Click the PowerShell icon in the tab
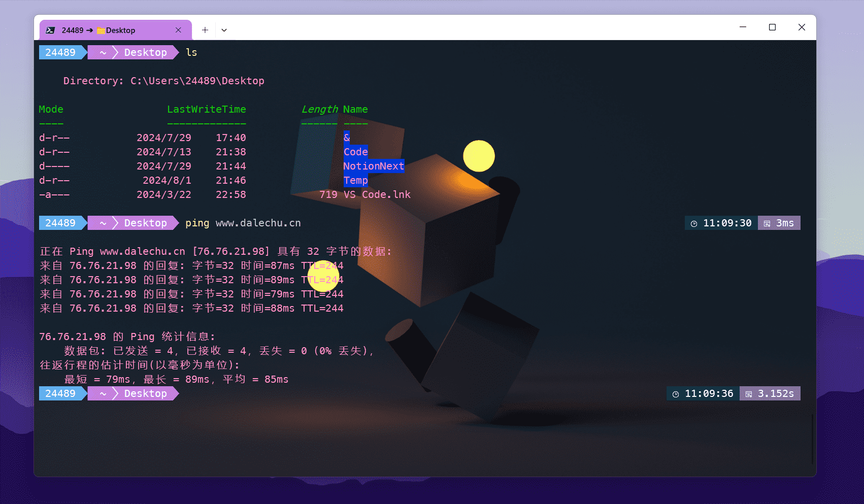The image size is (864, 504). click(x=50, y=30)
